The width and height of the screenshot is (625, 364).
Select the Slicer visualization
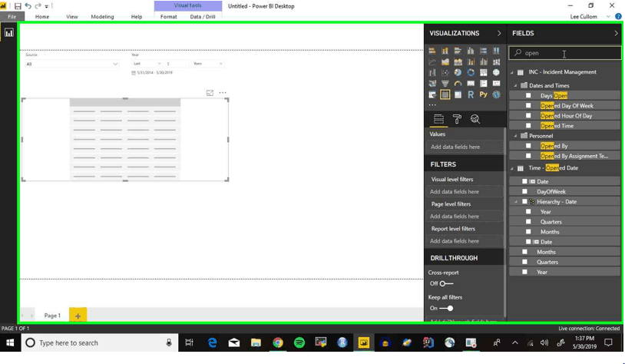[432, 94]
